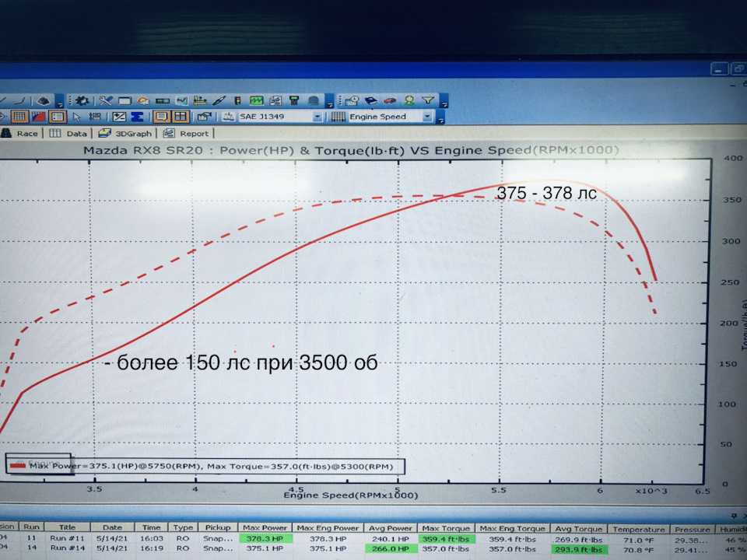Expand first toolbar overflow arrow near gear

point(60,103)
